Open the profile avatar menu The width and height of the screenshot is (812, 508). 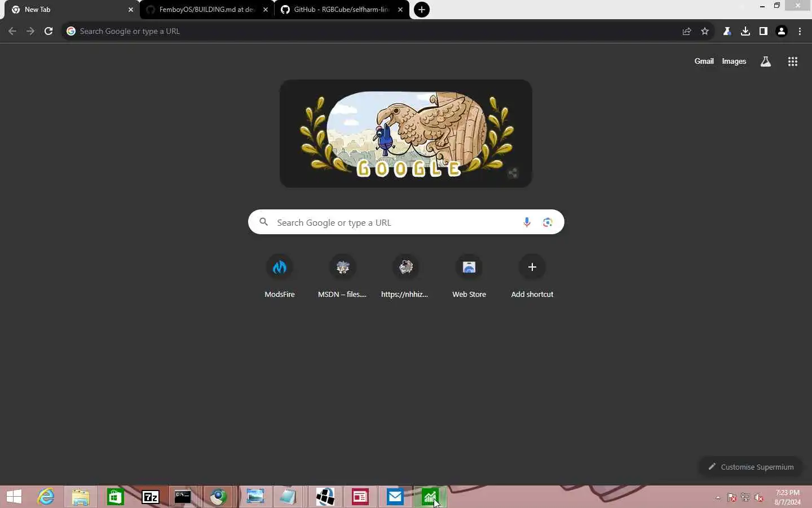782,31
